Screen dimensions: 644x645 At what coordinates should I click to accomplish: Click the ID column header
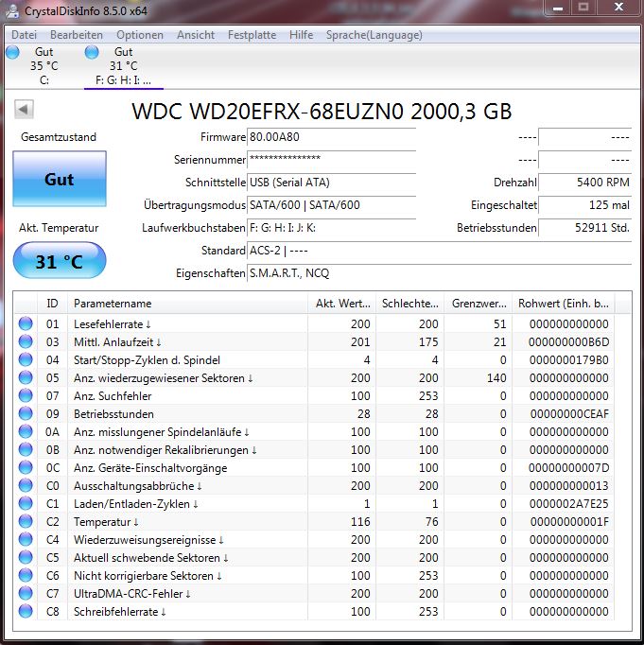[52, 304]
